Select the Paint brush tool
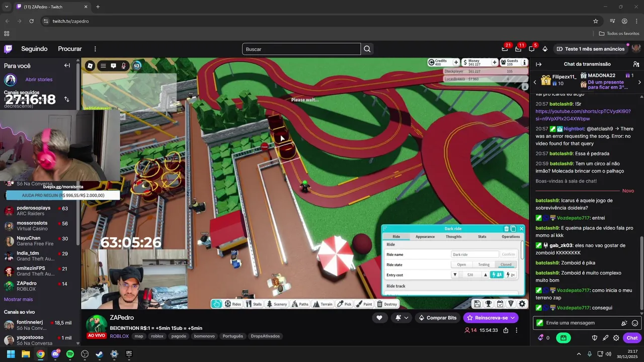Image resolution: width=644 pixels, height=362 pixels. click(364, 304)
